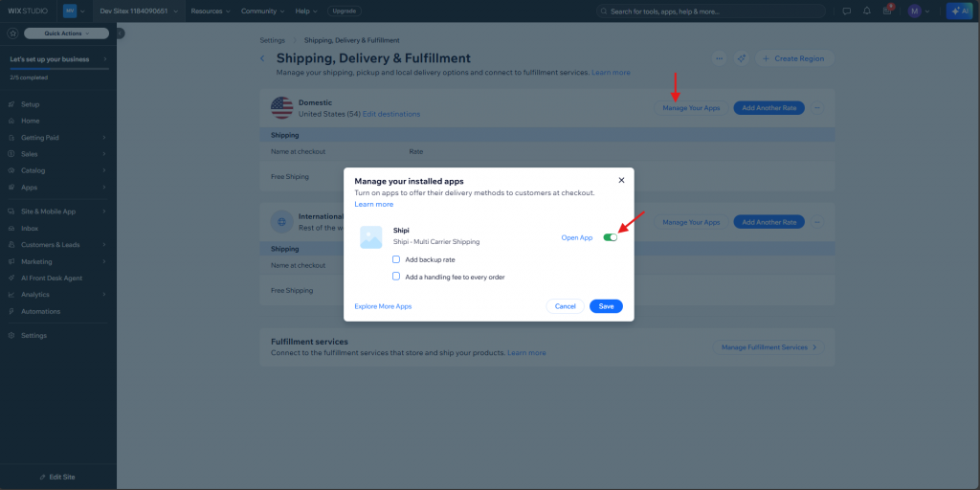Click the notifications bell icon
The width and height of the screenshot is (980, 490).
tap(867, 11)
